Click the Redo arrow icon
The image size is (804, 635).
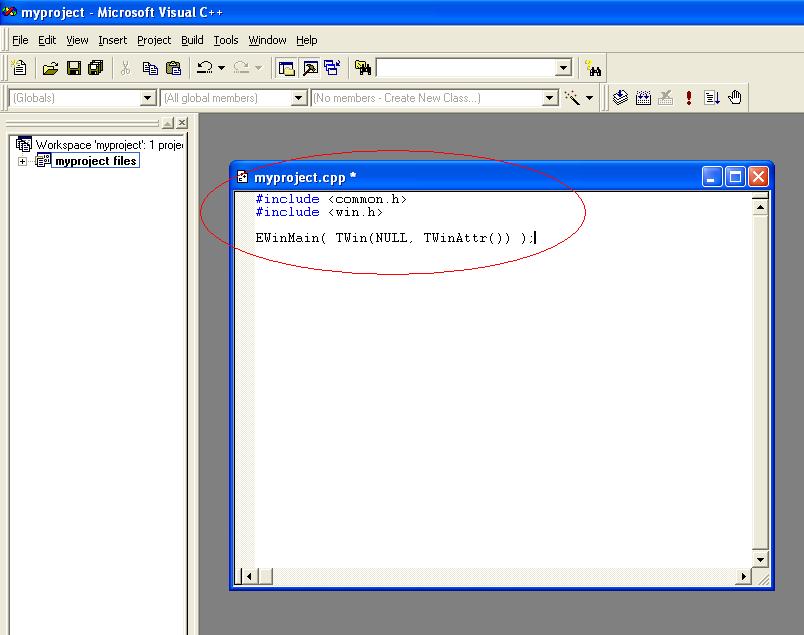241,68
